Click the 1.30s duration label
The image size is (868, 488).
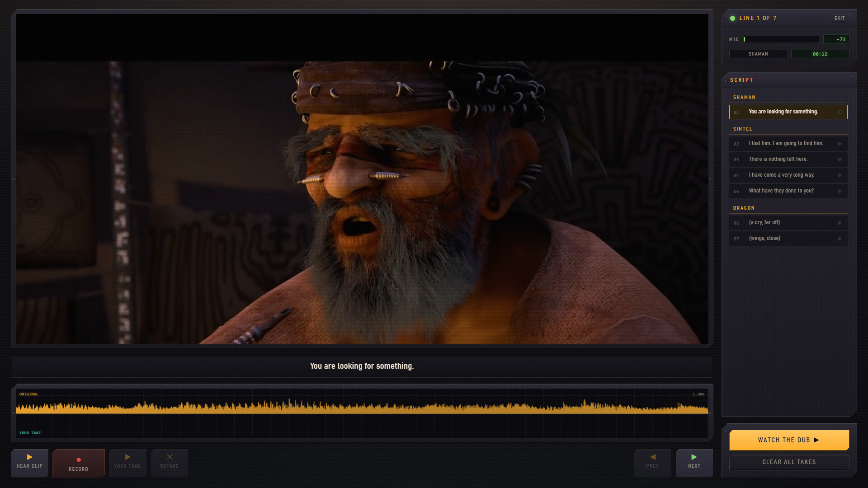coord(698,394)
